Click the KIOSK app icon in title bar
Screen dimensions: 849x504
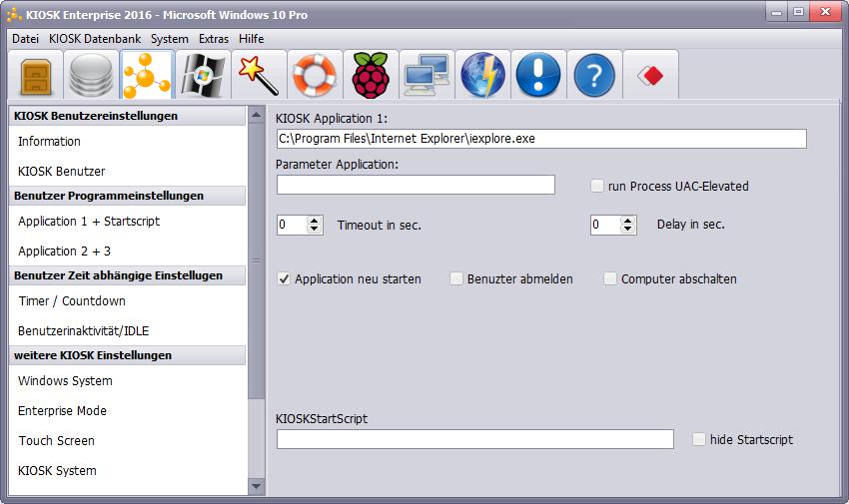click(14, 15)
